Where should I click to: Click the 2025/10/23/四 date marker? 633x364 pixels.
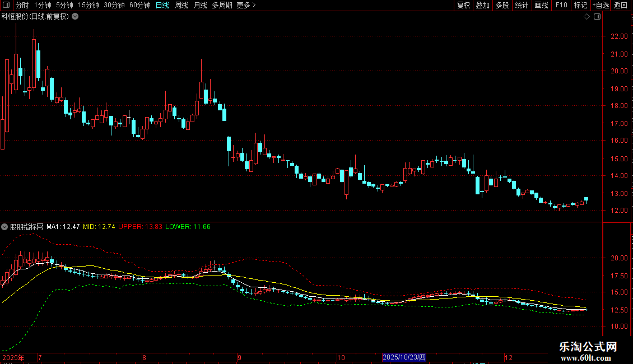point(404,357)
